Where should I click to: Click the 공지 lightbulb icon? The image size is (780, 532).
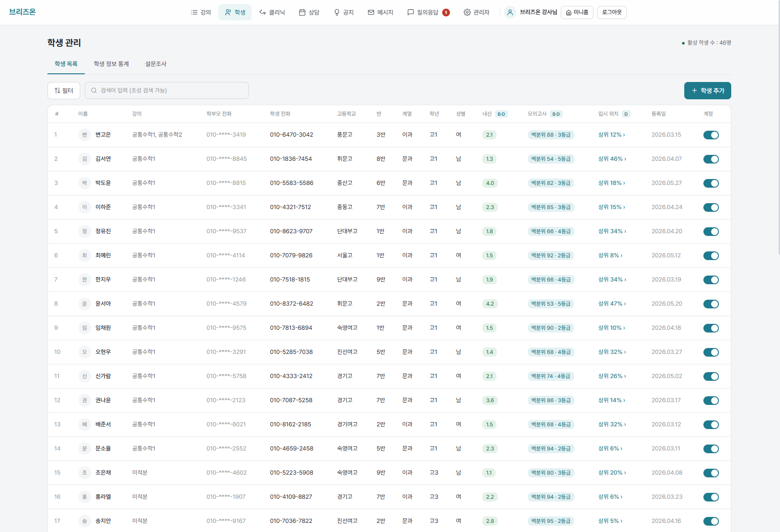(x=337, y=12)
